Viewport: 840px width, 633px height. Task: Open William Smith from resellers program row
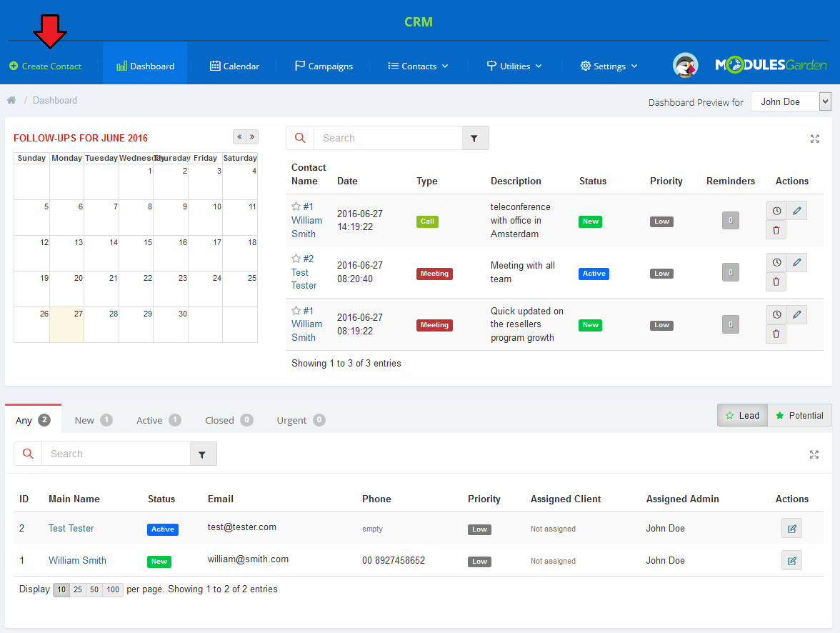click(x=306, y=331)
